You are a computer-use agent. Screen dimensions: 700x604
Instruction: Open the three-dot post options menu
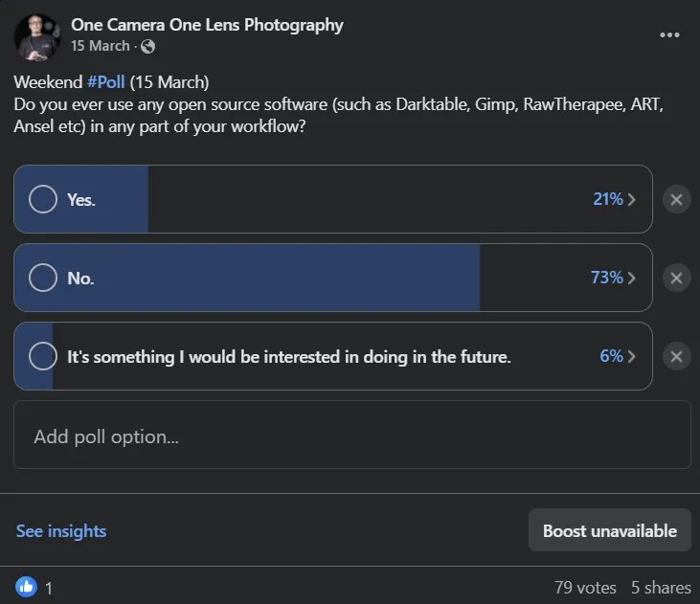[669, 35]
